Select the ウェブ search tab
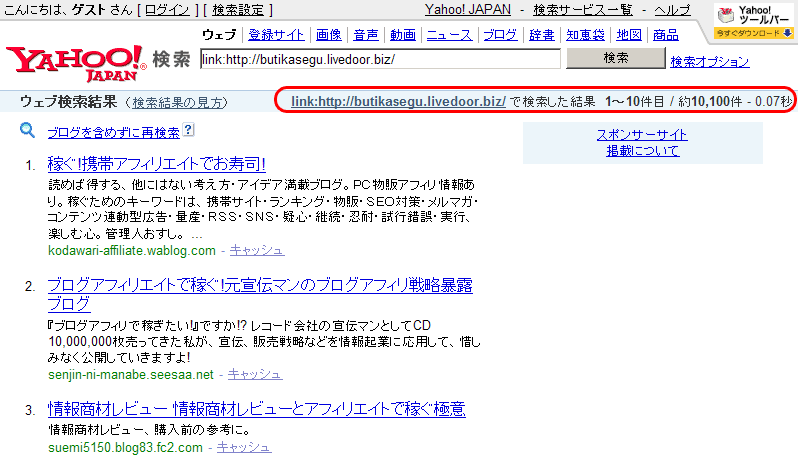The image size is (798, 463). 219,35
